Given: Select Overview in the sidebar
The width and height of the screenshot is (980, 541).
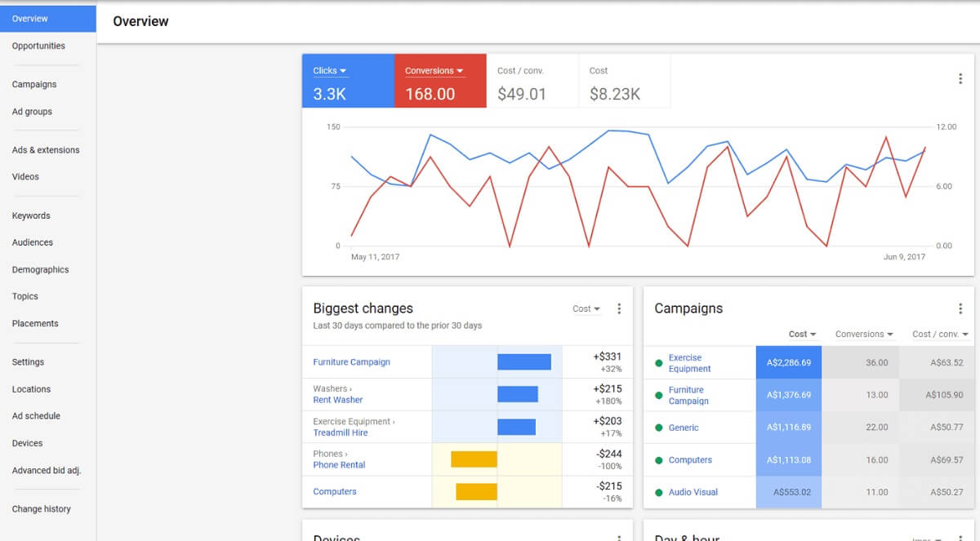Looking at the screenshot, I should tap(48, 19).
